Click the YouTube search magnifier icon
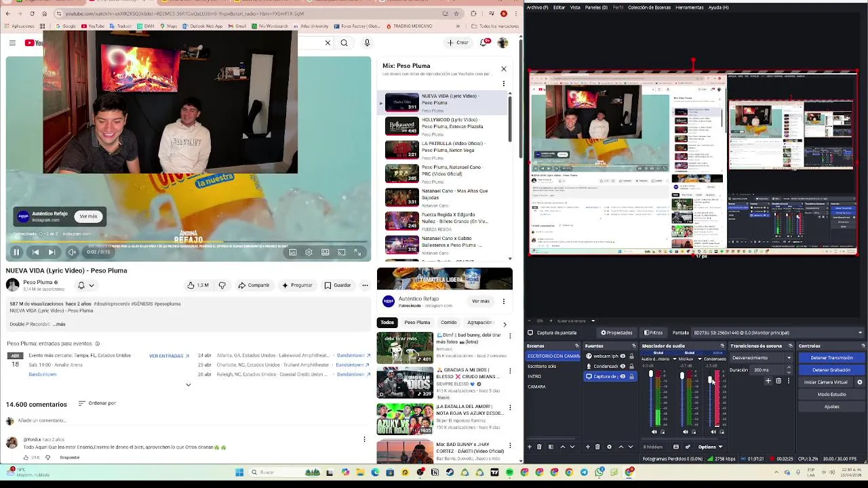Image resolution: width=868 pixels, height=488 pixels. click(344, 43)
